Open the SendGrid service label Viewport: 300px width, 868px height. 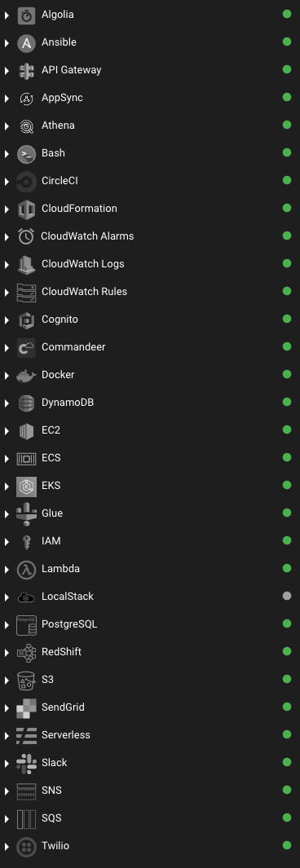click(x=63, y=707)
